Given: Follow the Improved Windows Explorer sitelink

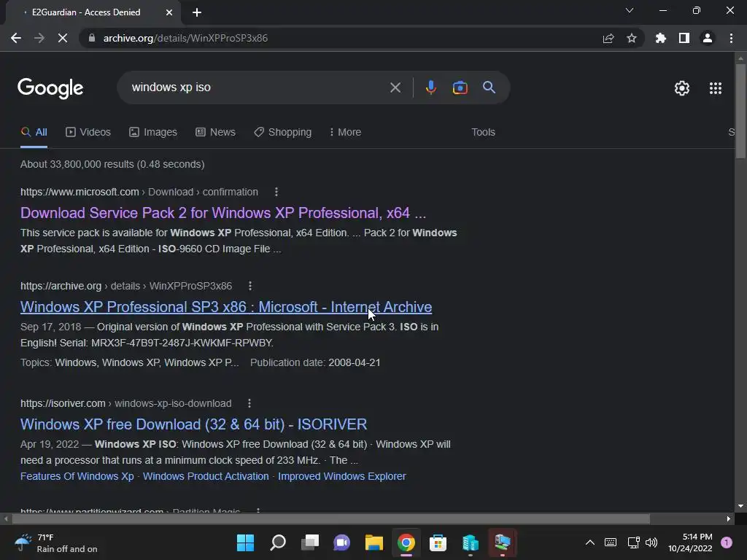Looking at the screenshot, I should [342, 476].
